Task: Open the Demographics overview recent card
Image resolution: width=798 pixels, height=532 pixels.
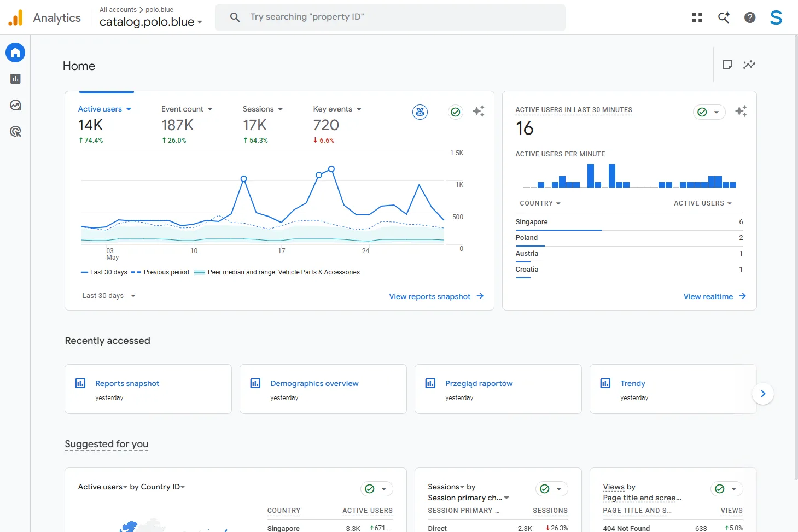Action: coord(323,389)
